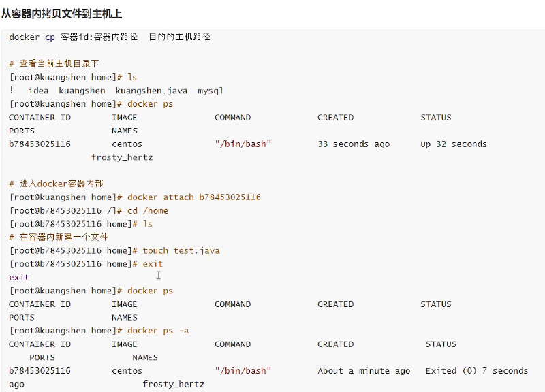Click "centos" in the Up 32 seconds row
This screenshot has width=545, height=392.
[x=127, y=144]
